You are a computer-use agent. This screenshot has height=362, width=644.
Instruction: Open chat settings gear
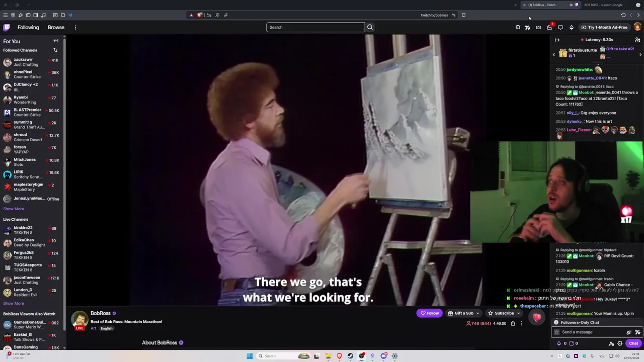pyautogui.click(x=620, y=343)
